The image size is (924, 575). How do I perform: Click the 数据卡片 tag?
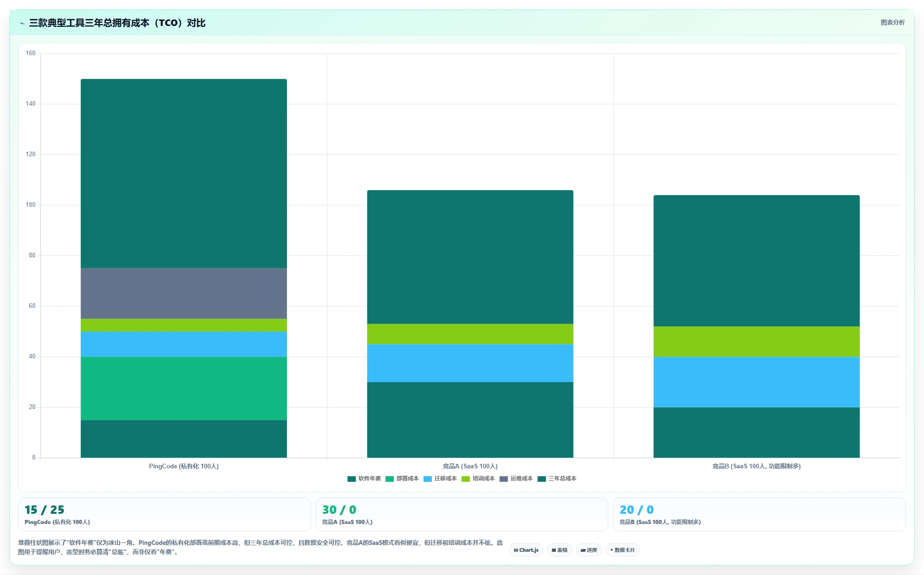[622, 550]
